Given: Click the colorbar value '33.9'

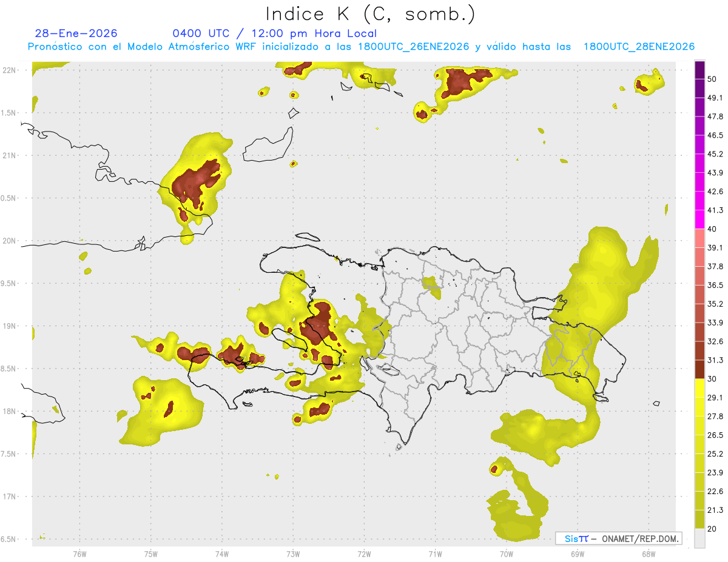Looking at the screenshot, I should (x=715, y=323).
